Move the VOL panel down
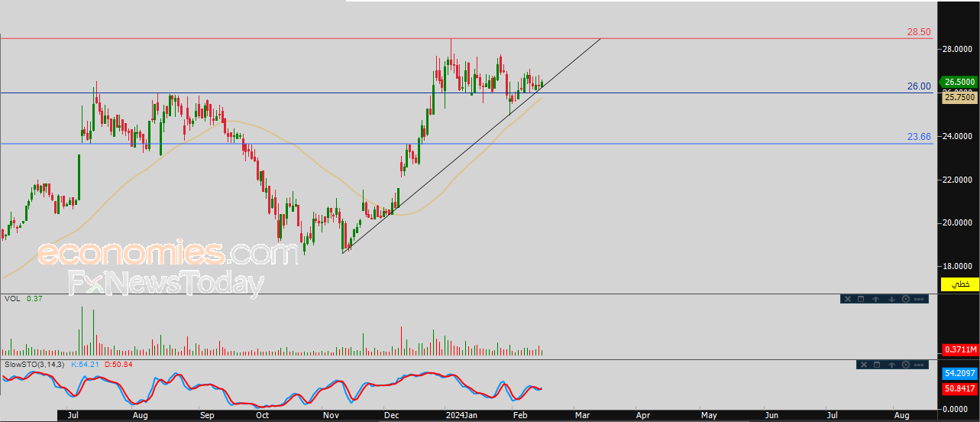Viewport: 980px width, 422px height. point(891,299)
